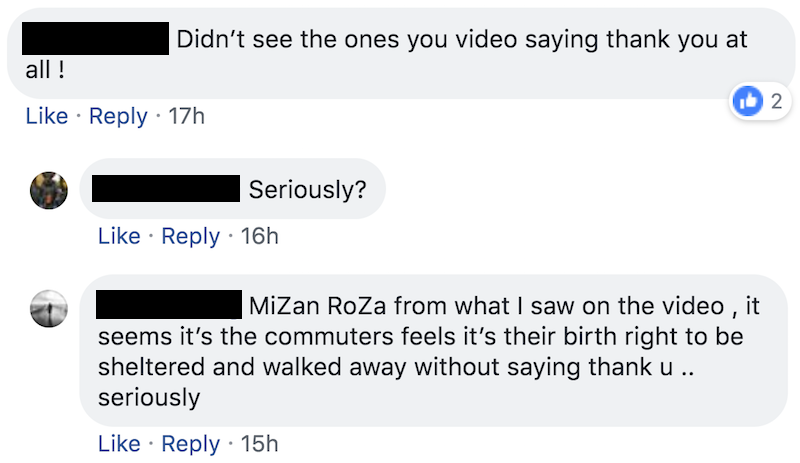Open the redacted author name of first comment

coord(95,40)
